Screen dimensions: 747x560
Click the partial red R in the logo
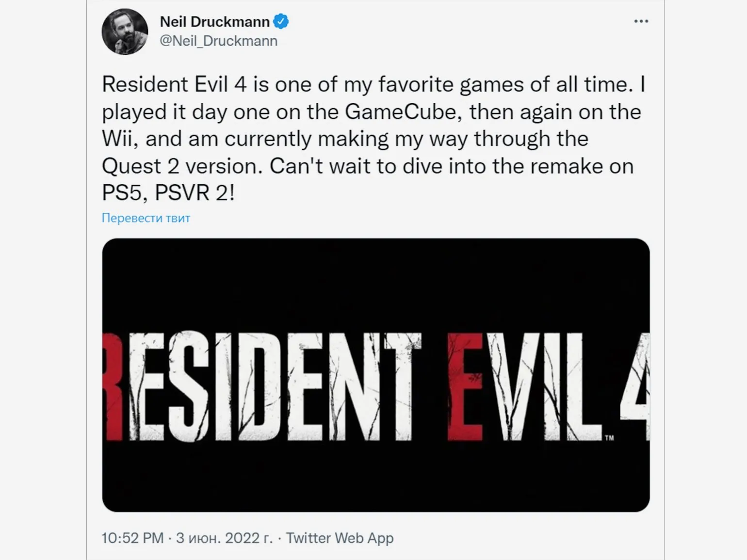[113, 386]
